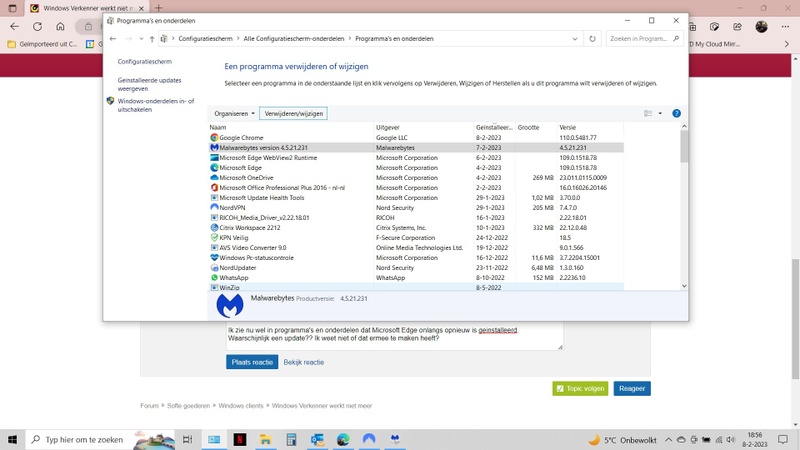The image size is (800, 450).
Task: Show hidden system tray icons
Action: (x=668, y=439)
